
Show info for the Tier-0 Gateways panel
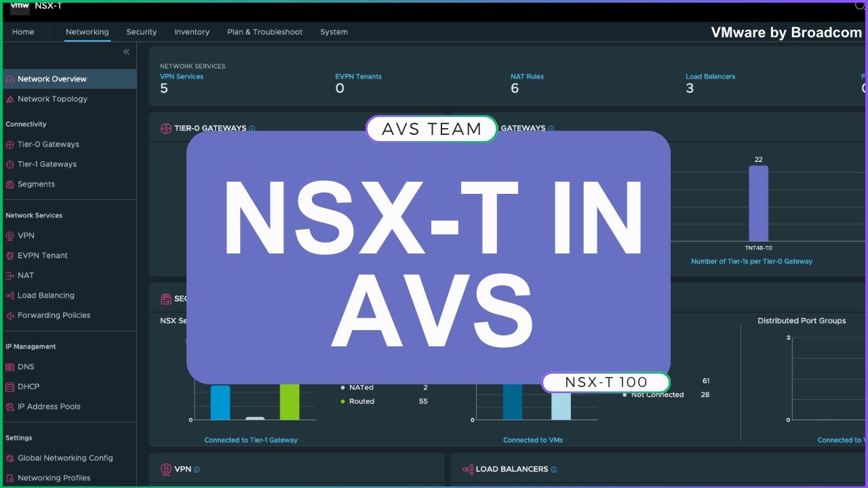[252, 129]
